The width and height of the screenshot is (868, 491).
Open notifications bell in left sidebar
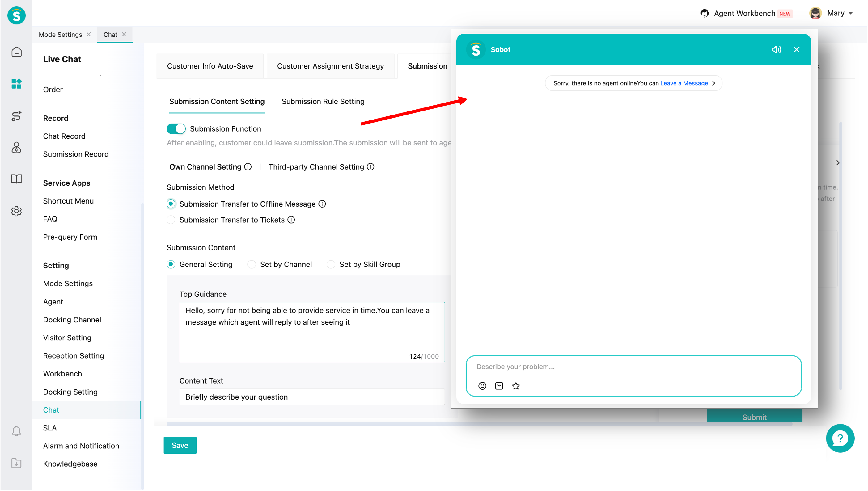(16, 431)
